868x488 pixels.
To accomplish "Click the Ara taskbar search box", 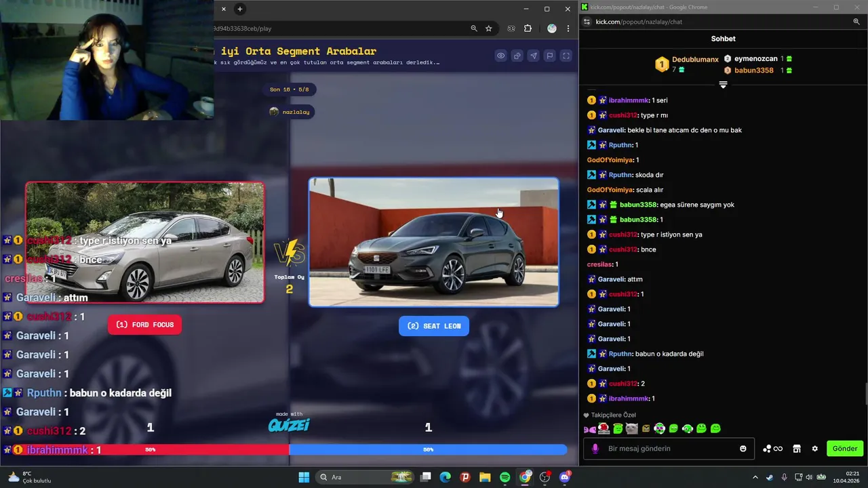I will [366, 477].
